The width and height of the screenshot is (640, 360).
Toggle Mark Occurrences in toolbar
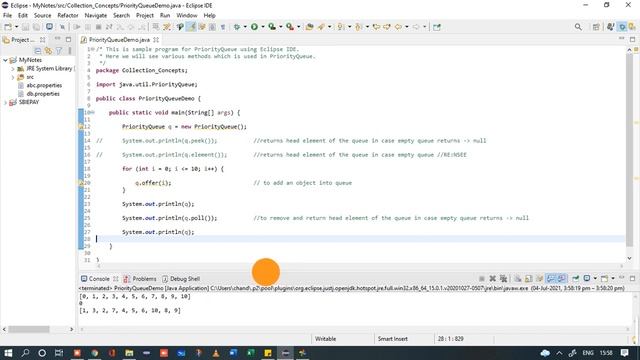pyautogui.click(x=191, y=27)
